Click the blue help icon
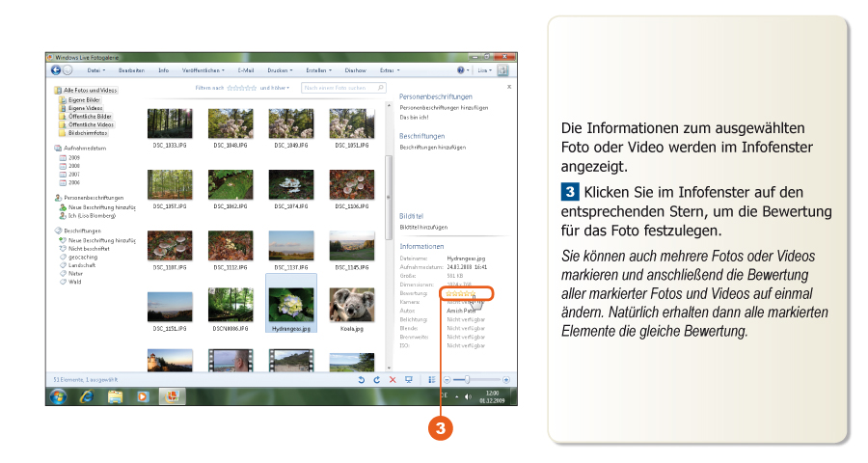This screenshot has width=868, height=463. pyautogui.click(x=461, y=70)
